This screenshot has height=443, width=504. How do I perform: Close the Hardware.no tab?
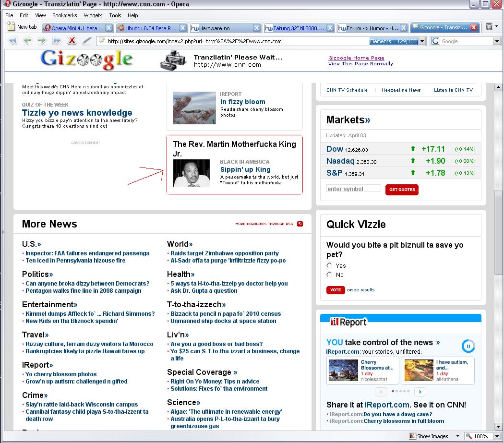[256, 28]
